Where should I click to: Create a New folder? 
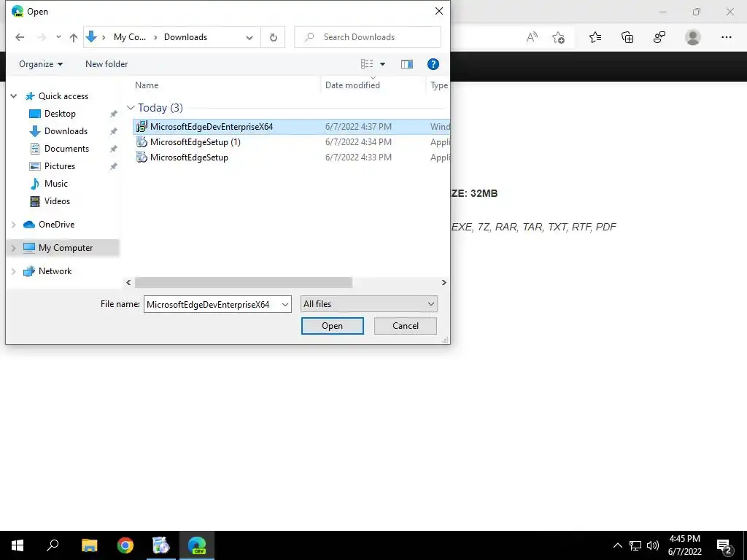click(107, 64)
